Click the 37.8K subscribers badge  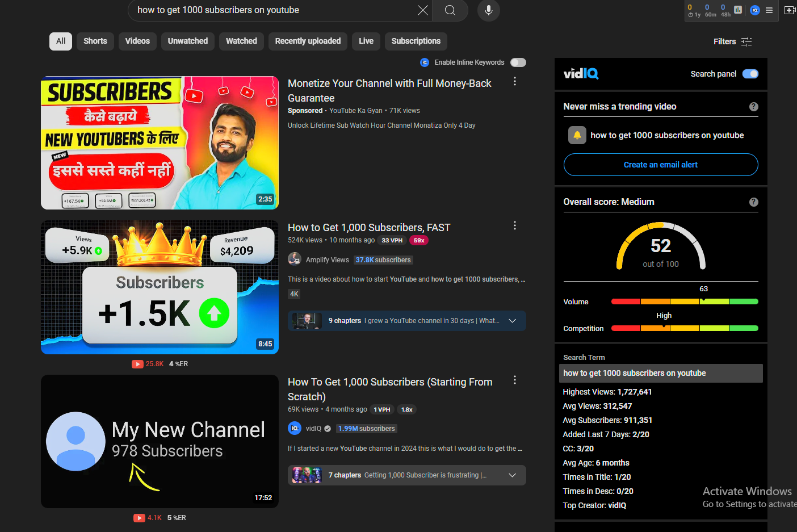383,260
